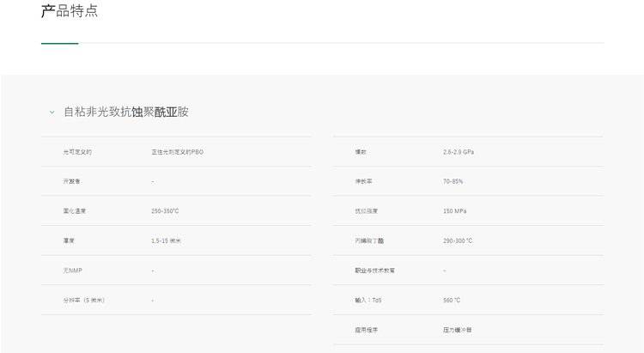Click the 无NMP row label
Screen dimensions: 644x353
pyautogui.click(x=72, y=271)
